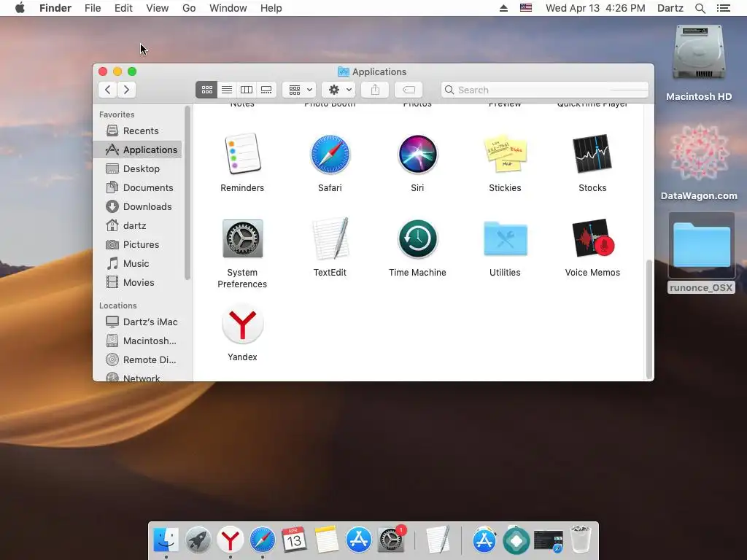Select Pictures in Finder sidebar
The image size is (747, 560).
point(138,244)
